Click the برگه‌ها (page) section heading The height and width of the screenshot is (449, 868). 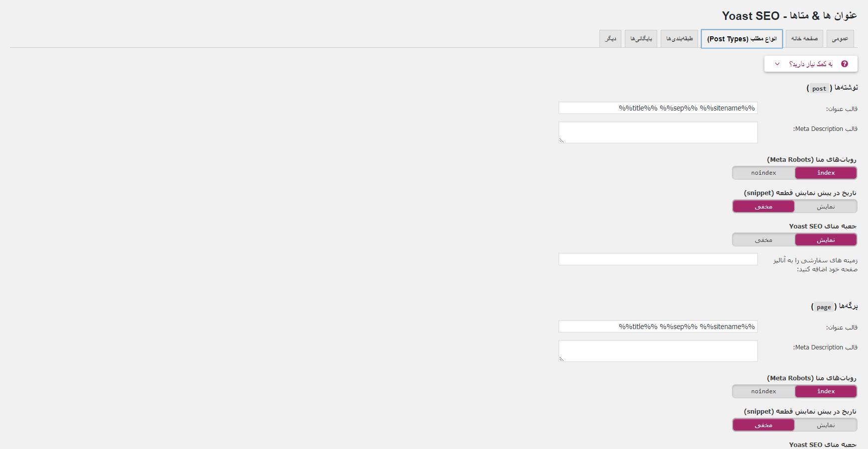pos(834,307)
